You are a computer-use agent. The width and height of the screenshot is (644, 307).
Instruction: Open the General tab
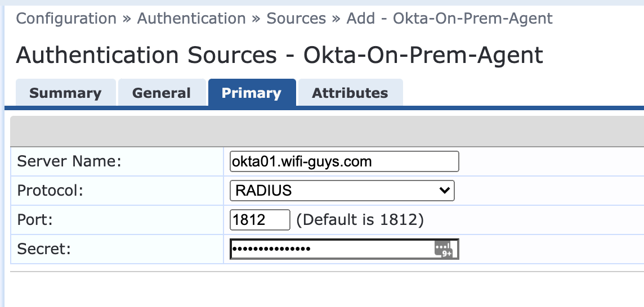coord(162,93)
